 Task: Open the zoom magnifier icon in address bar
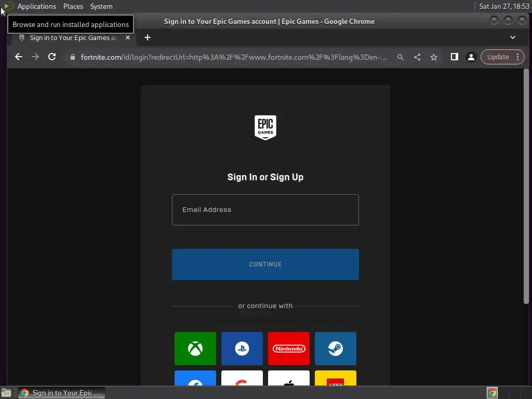tap(401, 57)
